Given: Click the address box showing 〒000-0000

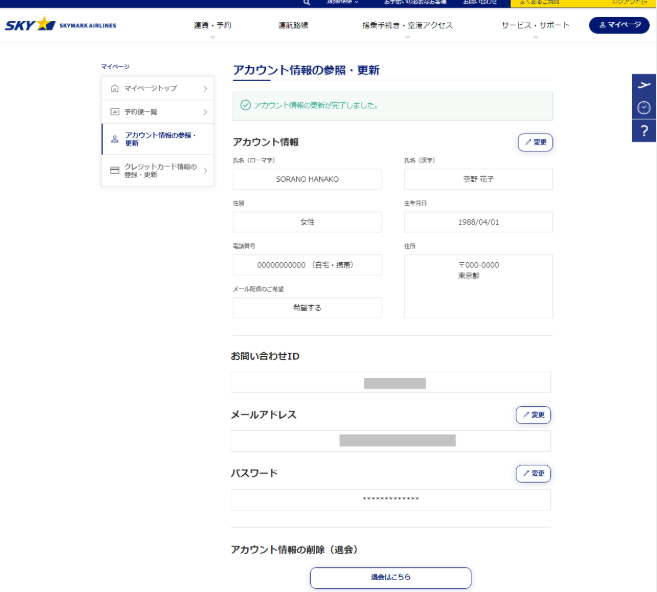Looking at the screenshot, I should (x=478, y=286).
